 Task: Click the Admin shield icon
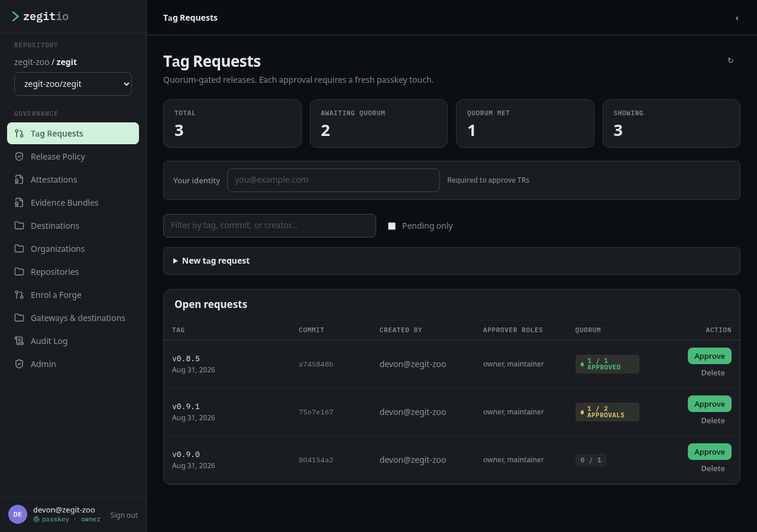click(x=19, y=364)
